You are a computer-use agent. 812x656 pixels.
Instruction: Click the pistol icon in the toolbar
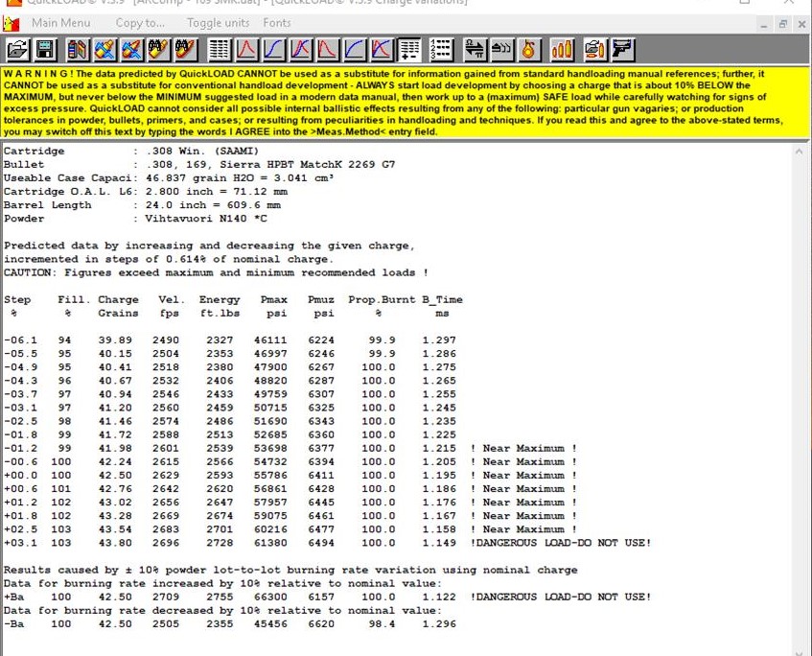[622, 50]
